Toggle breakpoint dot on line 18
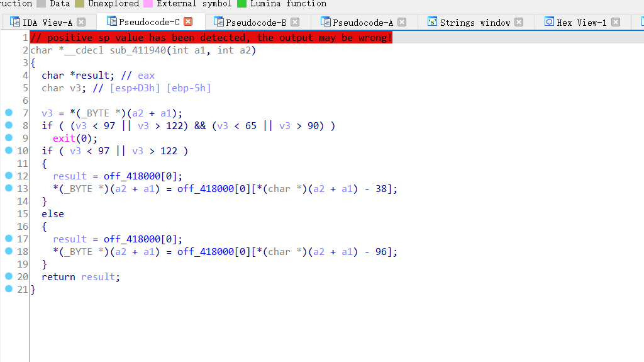The height and width of the screenshot is (362, 644). [x=9, y=251]
